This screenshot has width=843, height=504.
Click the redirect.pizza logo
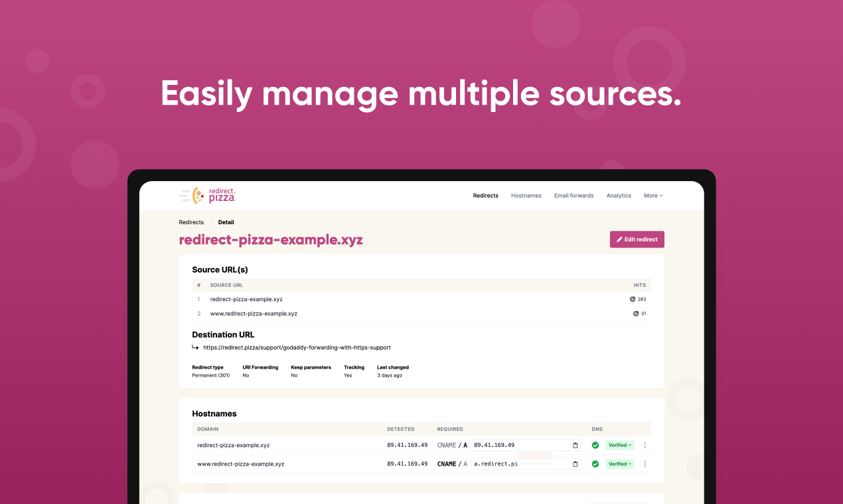207,195
